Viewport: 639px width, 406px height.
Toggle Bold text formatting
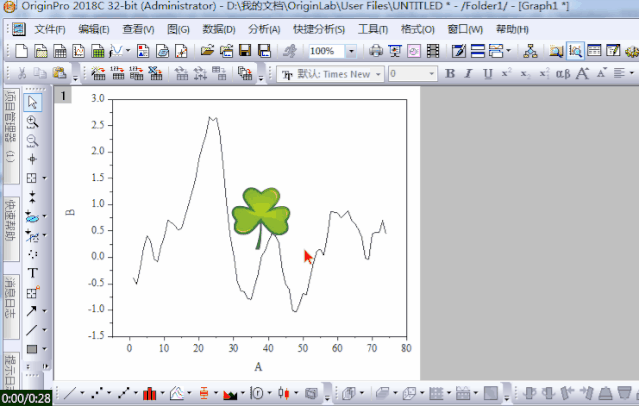[450, 73]
